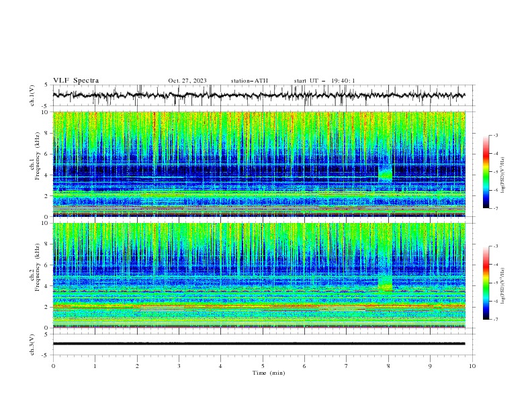
Task: Click the ch.1 log(PSD) colorbar label
Action: tap(502, 175)
